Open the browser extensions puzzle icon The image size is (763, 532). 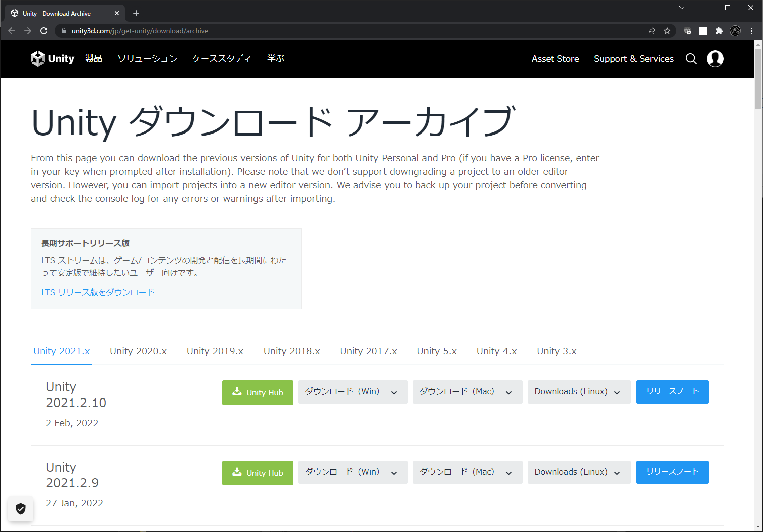tap(719, 31)
